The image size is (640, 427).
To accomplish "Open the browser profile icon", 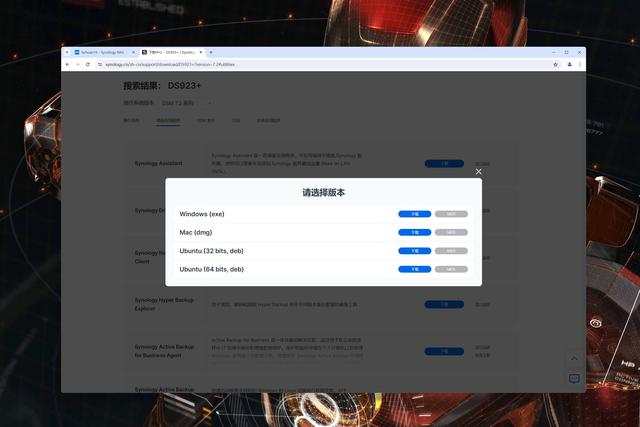I will pyautogui.click(x=569, y=64).
